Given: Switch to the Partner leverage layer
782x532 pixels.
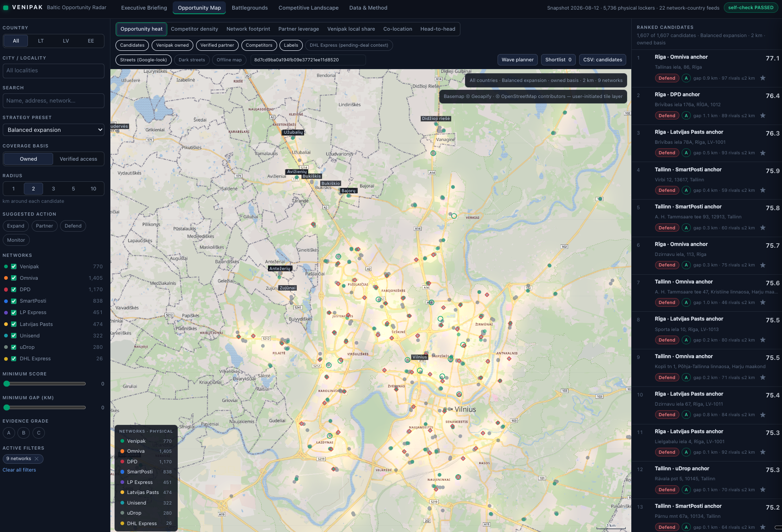Looking at the screenshot, I should (x=299, y=29).
